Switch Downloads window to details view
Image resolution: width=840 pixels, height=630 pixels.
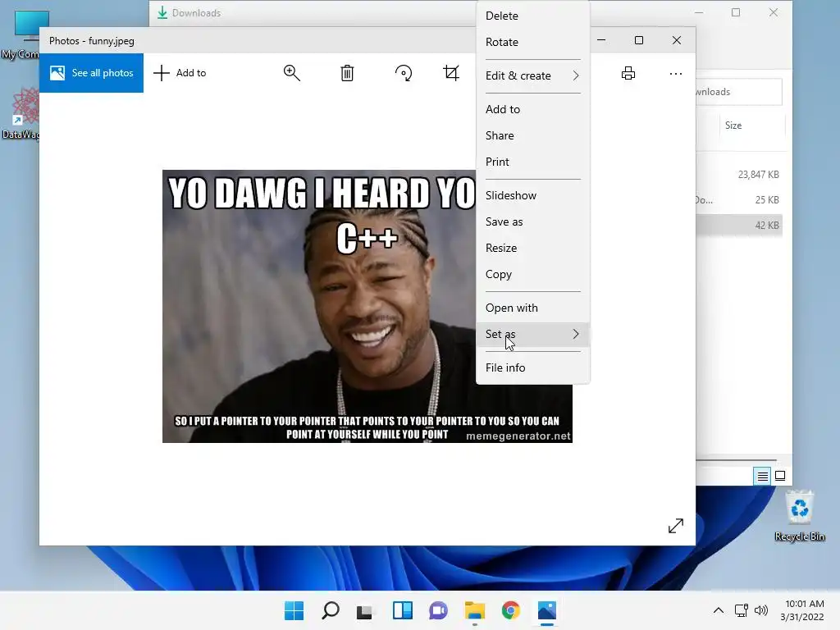tap(762, 476)
